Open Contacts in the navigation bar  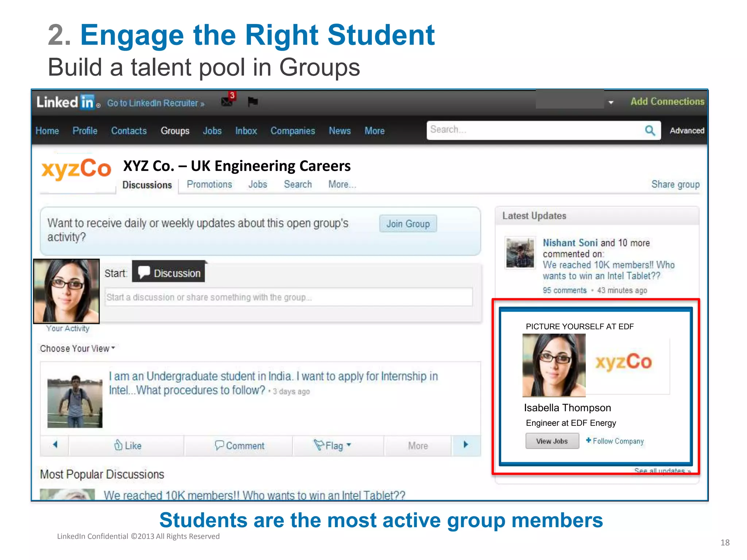[x=129, y=131]
